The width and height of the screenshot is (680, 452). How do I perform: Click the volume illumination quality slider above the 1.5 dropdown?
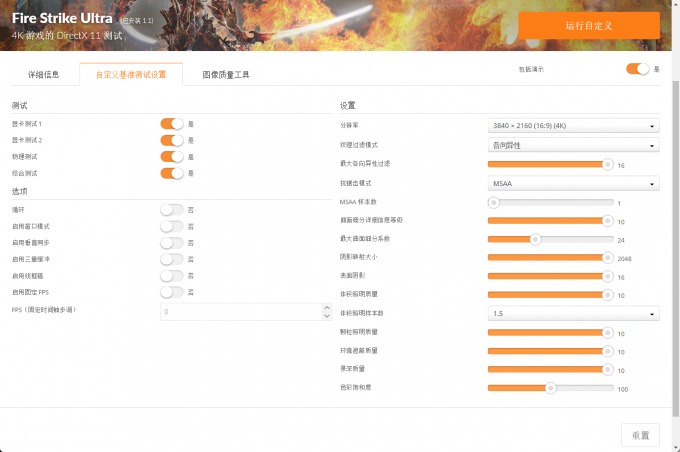[x=550, y=295]
